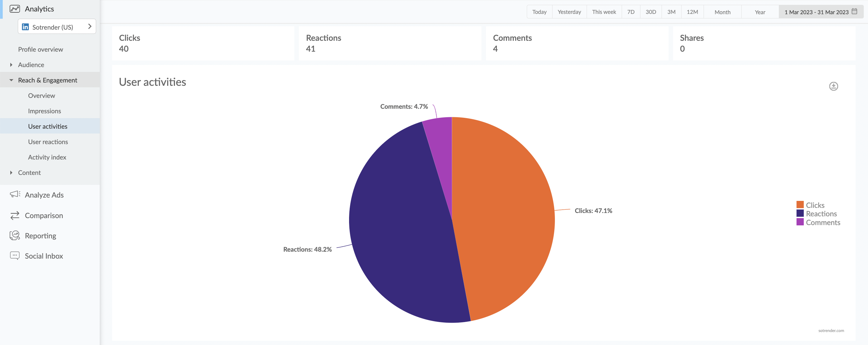The width and height of the screenshot is (868, 345).
Task: Select the Clicks orange color swatch in legend
Action: coord(801,204)
